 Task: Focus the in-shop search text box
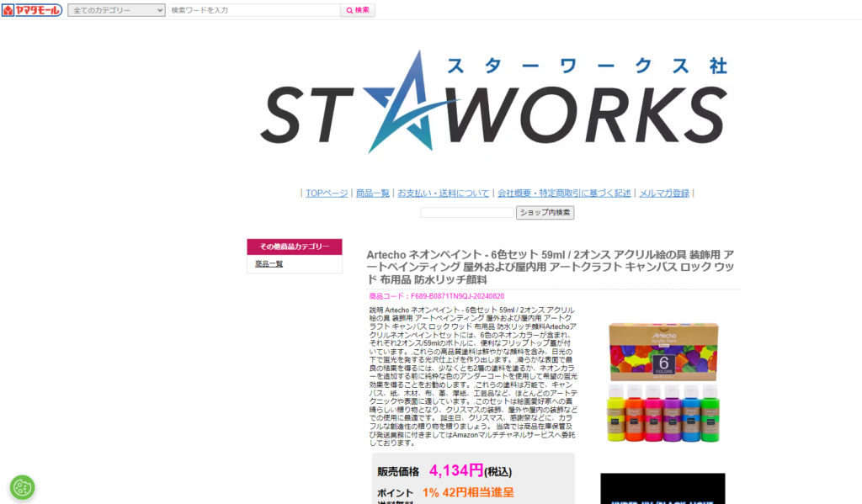[467, 212]
